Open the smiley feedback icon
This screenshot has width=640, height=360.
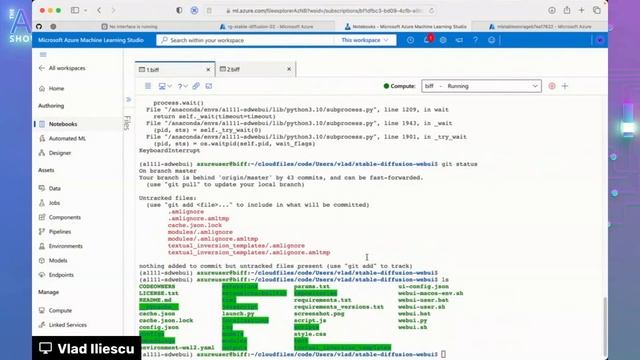click(491, 40)
